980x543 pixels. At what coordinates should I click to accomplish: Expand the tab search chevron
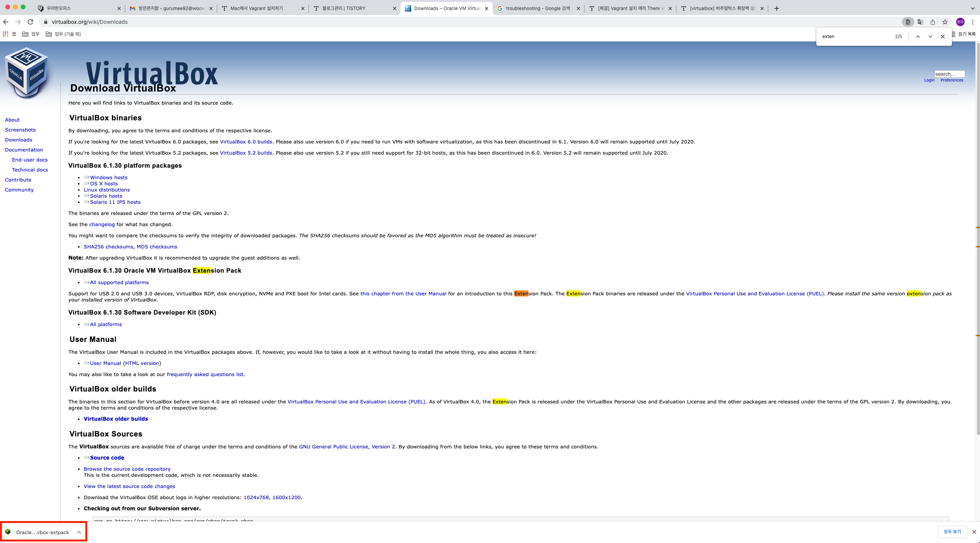[x=973, y=8]
